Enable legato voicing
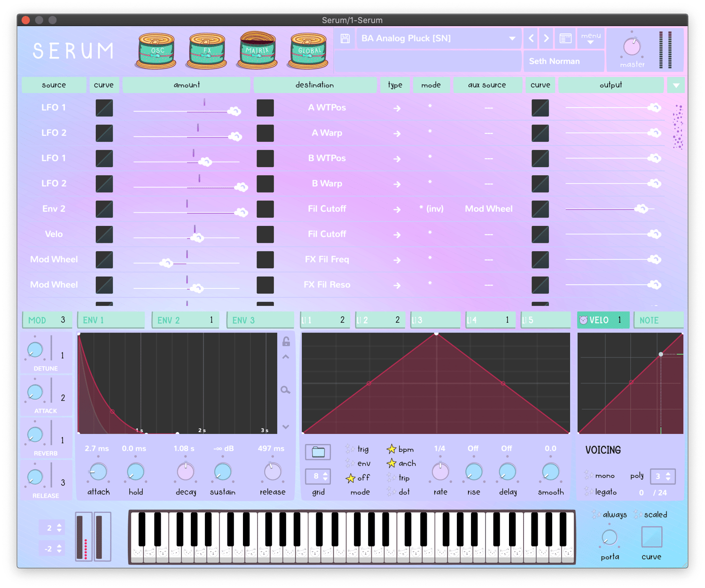Viewport: 705px width, 588px height. (600, 492)
